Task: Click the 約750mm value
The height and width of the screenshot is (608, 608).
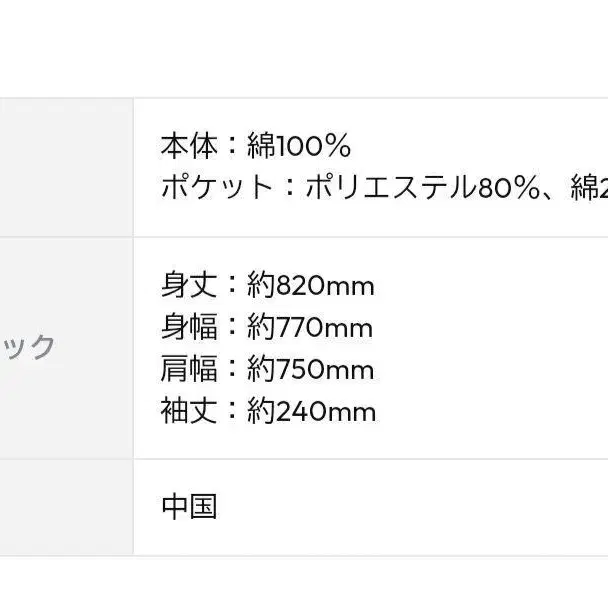Action: coord(311,369)
